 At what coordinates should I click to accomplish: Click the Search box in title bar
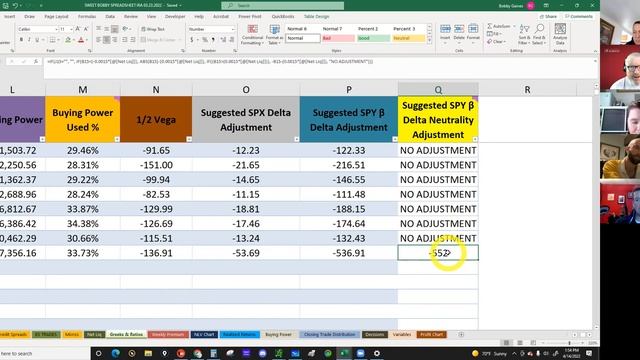pos(282,5)
